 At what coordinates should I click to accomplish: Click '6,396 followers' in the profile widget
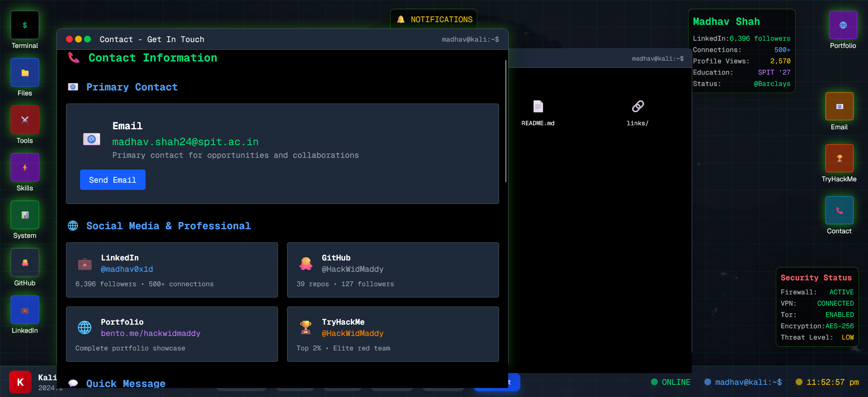pos(760,38)
